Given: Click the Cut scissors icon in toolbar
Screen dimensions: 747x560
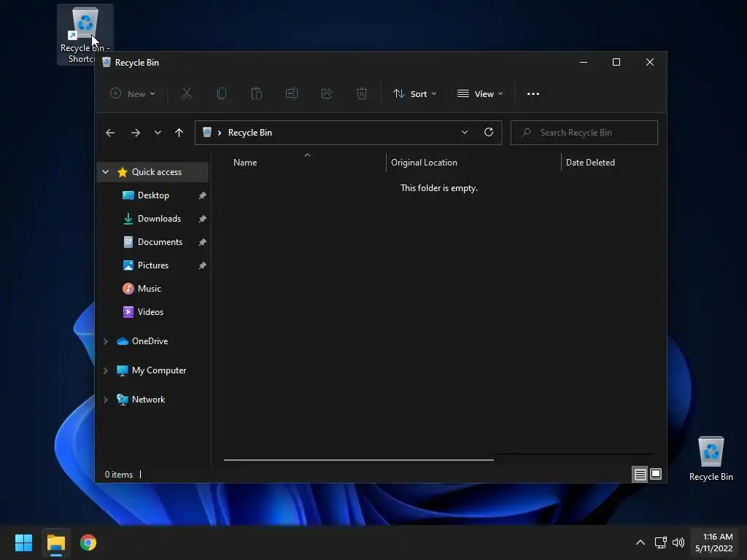Looking at the screenshot, I should (x=186, y=94).
